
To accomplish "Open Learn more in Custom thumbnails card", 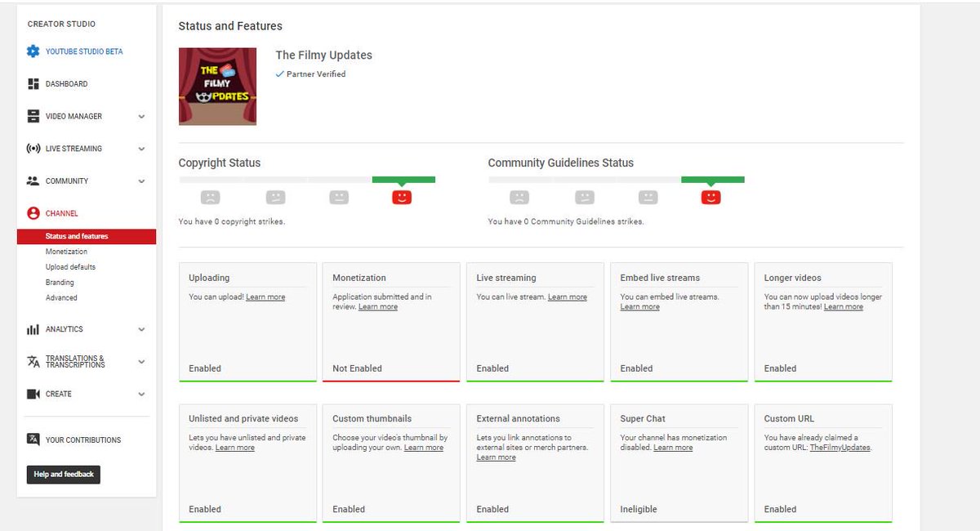I will (424, 448).
